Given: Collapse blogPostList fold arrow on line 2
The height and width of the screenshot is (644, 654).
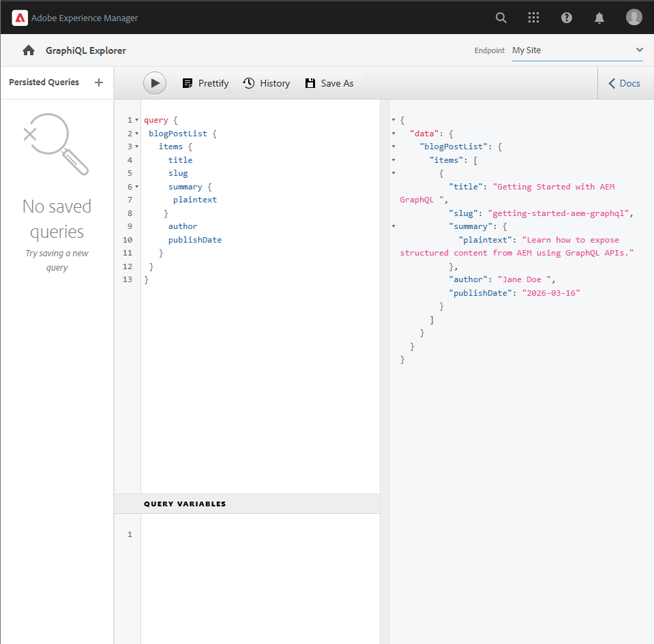Looking at the screenshot, I should point(137,134).
